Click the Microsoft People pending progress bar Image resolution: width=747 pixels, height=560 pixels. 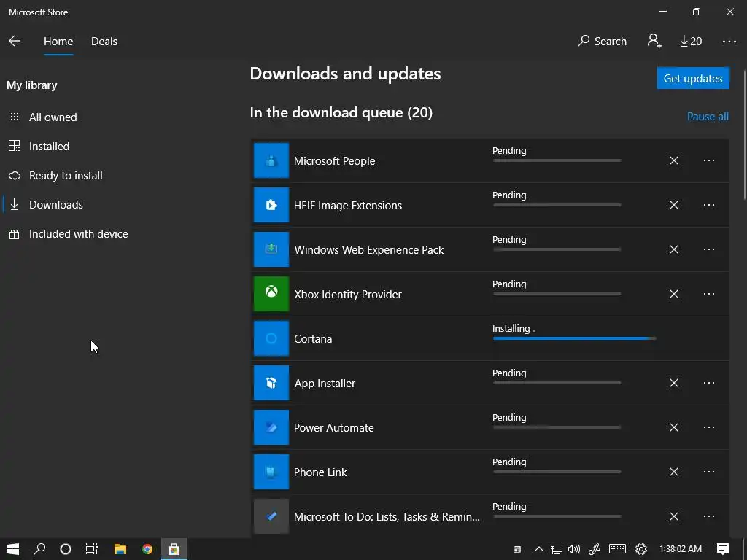557,160
